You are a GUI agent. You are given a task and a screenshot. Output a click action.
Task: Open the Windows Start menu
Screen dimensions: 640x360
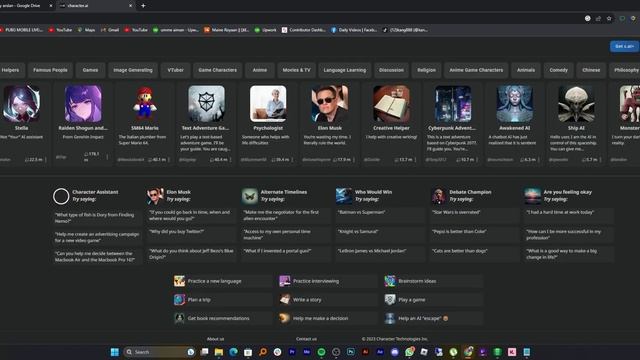115,352
